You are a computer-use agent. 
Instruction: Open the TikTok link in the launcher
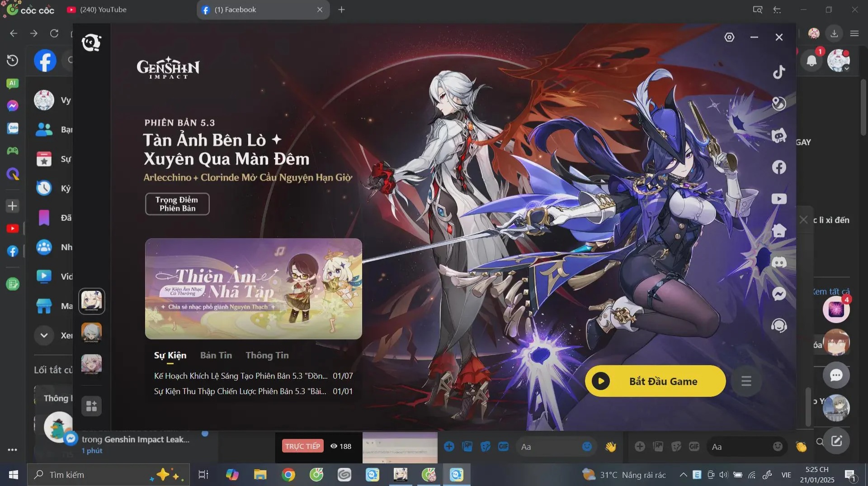coord(779,72)
